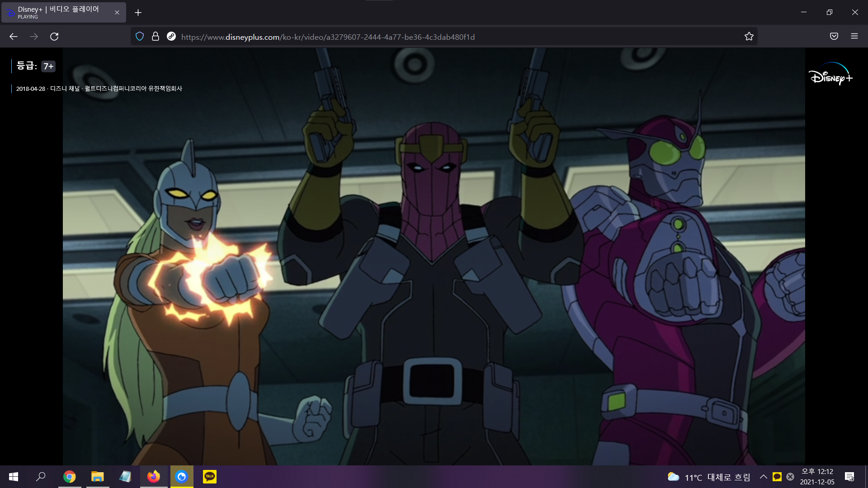Save page to Pocket
The height and width of the screenshot is (488, 868).
point(834,37)
